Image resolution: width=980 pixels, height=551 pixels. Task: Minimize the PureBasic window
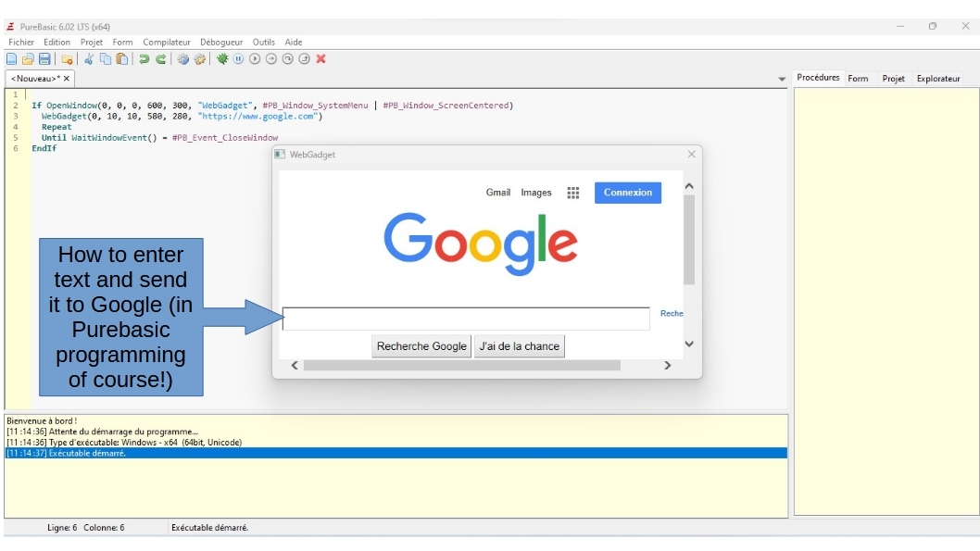click(x=900, y=26)
